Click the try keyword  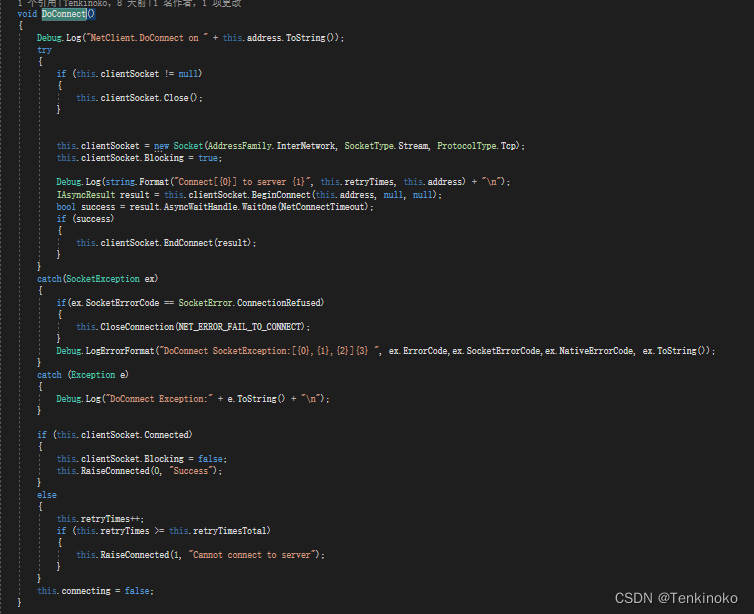(x=44, y=50)
